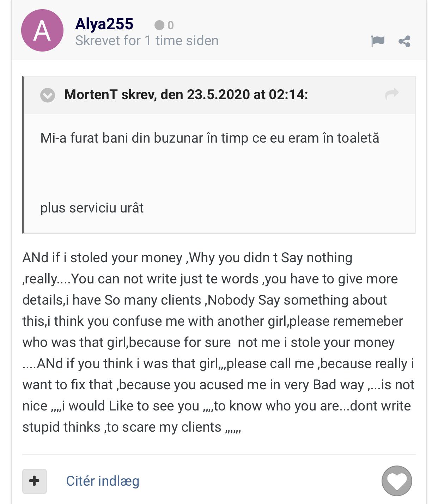Click the date 23.5.2020 in quote header
The width and height of the screenshot is (438, 504).
[218, 95]
